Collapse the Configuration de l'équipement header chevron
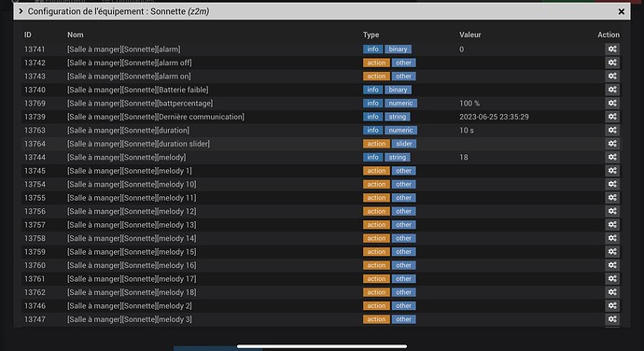 point(21,11)
